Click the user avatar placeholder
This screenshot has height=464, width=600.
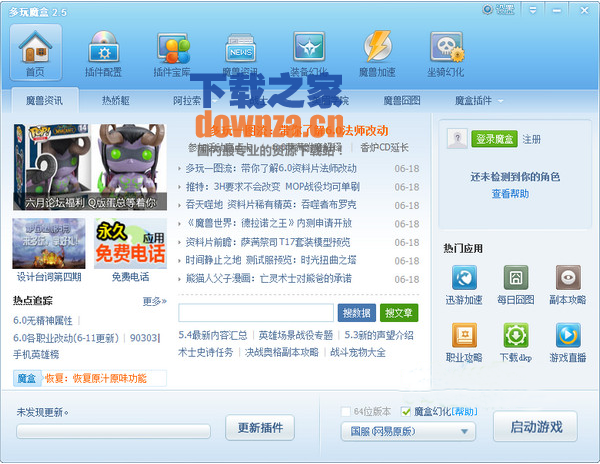click(457, 138)
